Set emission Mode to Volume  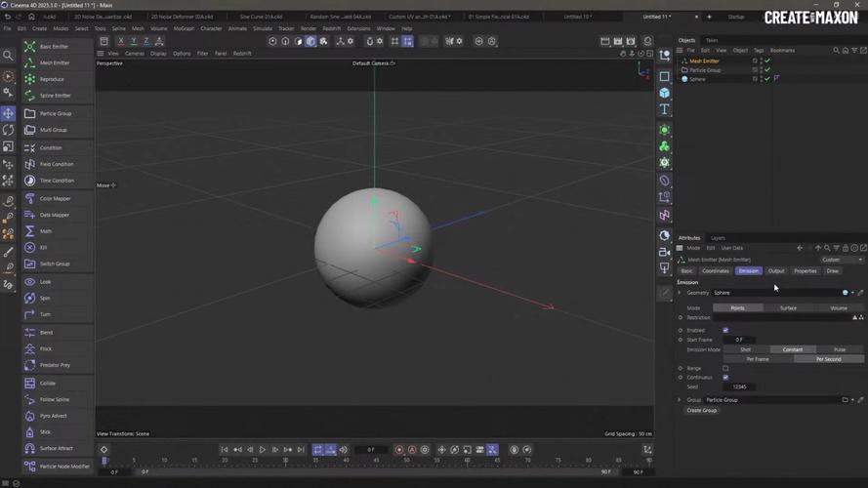click(839, 308)
